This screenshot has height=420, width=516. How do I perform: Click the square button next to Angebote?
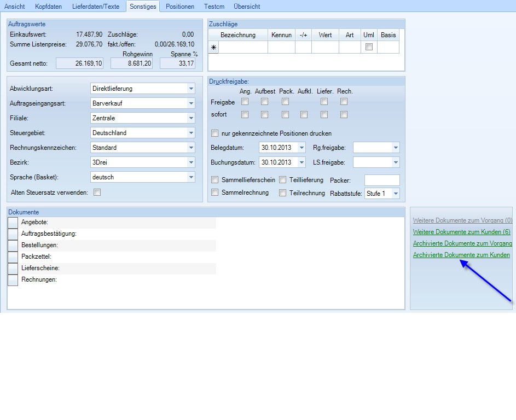[x=13, y=222]
